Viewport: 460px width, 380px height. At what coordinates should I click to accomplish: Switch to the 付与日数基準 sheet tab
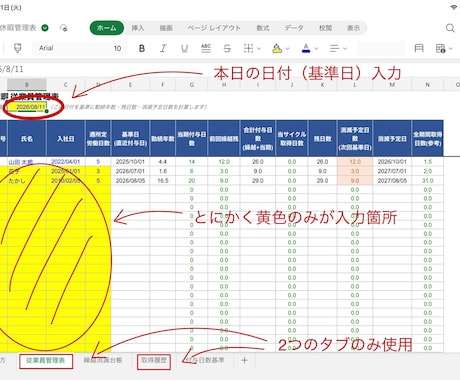(x=204, y=360)
